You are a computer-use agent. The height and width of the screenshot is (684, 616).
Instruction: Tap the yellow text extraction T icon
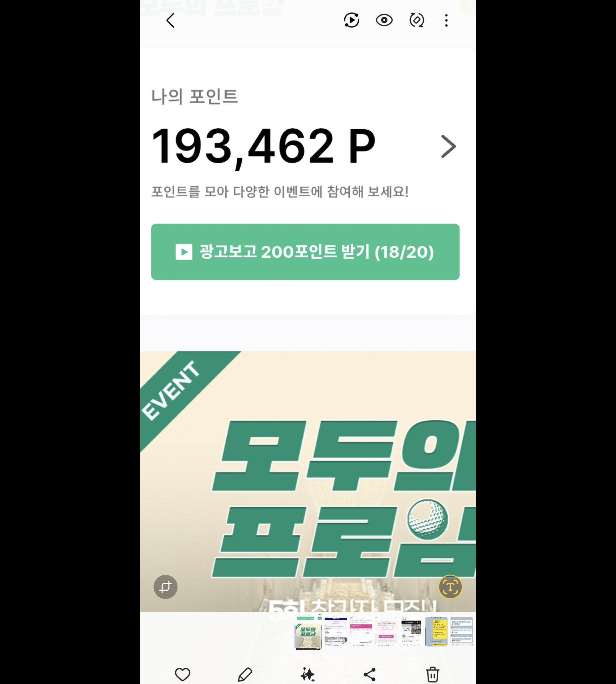coord(450,587)
